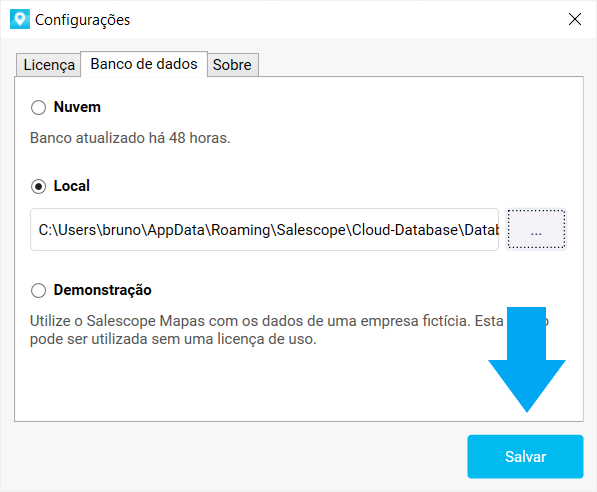Click the bold Demonstração label text
Viewport: 597px width, 492px height.
102,290
